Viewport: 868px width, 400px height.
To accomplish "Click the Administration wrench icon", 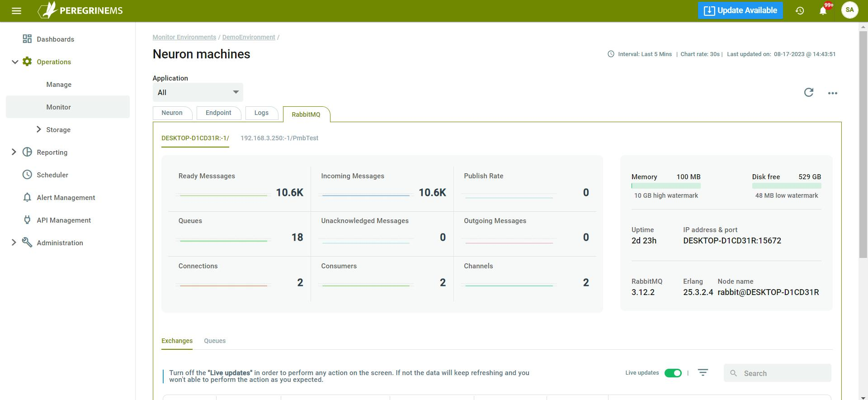I will click(x=27, y=243).
